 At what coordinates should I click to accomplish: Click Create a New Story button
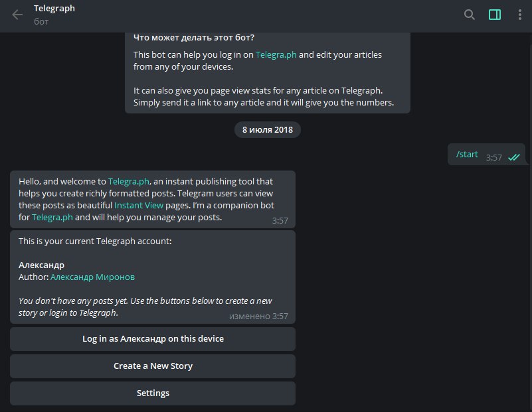click(153, 366)
